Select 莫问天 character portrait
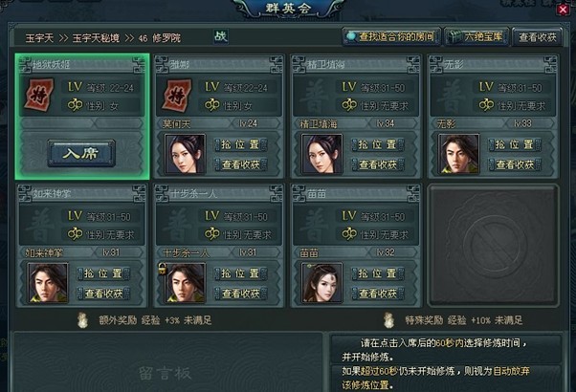This screenshot has height=392, width=576. coord(186,154)
